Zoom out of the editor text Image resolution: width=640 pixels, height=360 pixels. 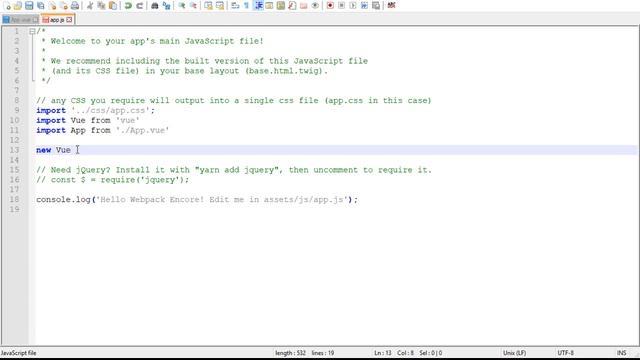(193, 5)
